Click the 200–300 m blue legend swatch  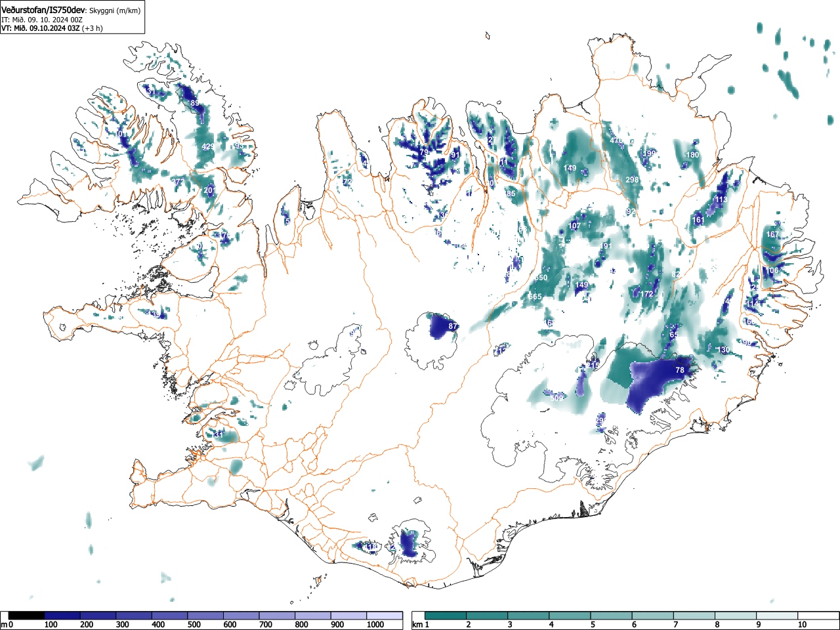98,616
